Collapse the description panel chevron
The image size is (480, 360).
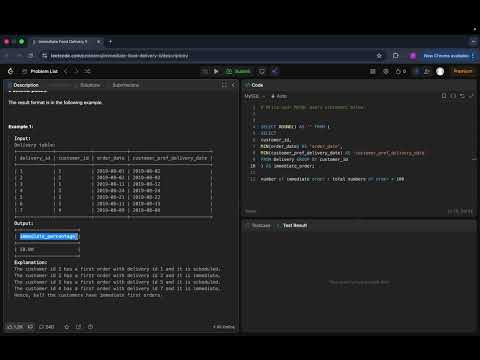(233, 85)
